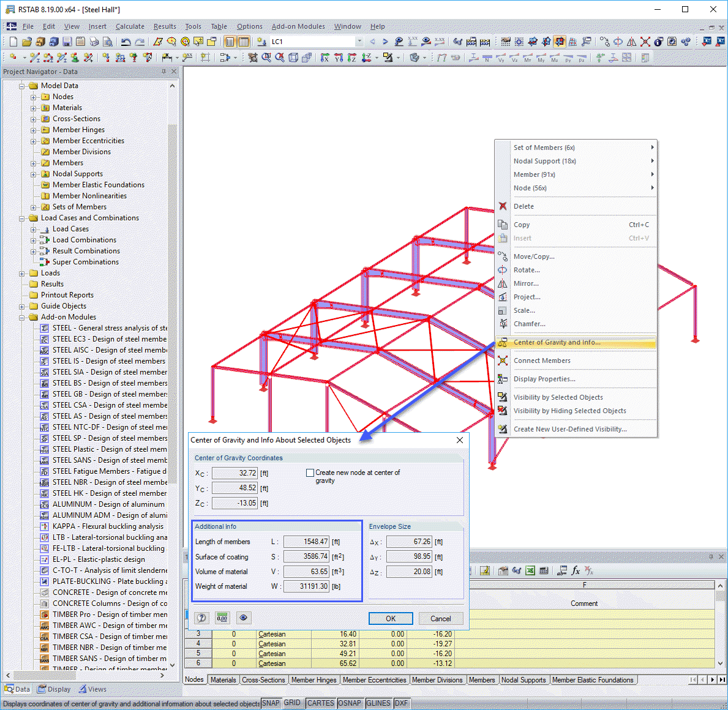Toggle OSNAP in the status bar
The width and height of the screenshot is (728, 710).
coord(350,703)
